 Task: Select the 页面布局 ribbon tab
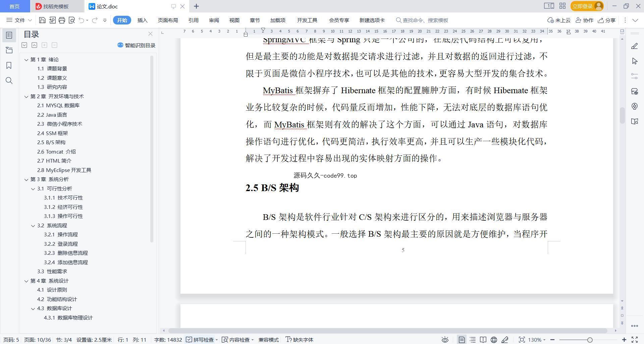pyautogui.click(x=168, y=20)
